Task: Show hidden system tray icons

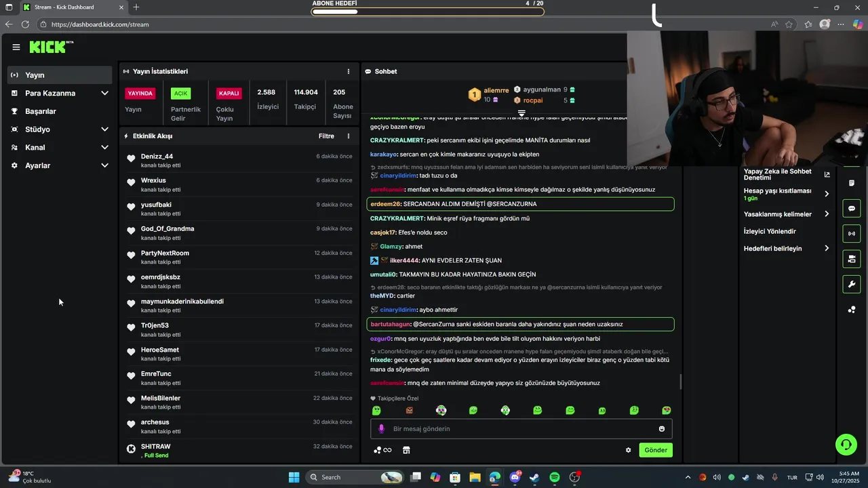Action: tap(688, 477)
